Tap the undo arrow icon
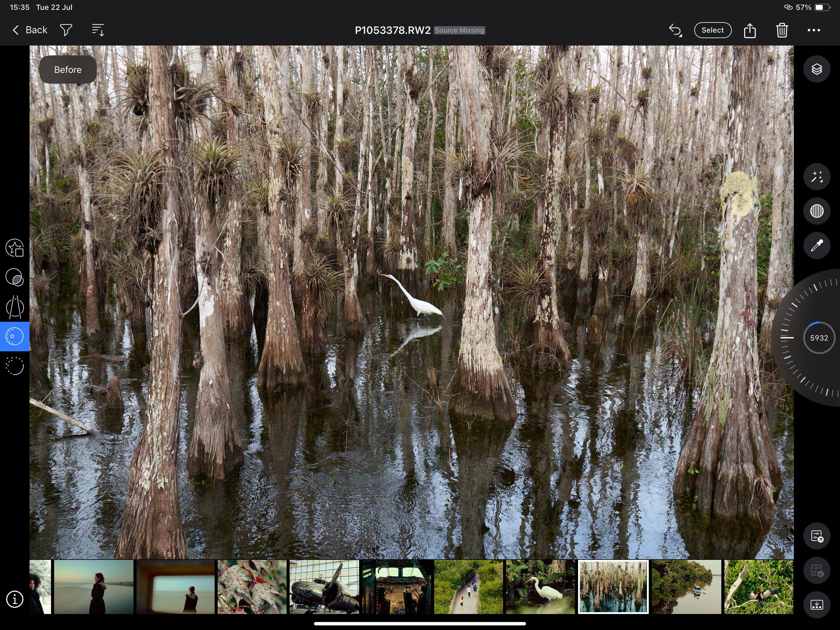The width and height of the screenshot is (840, 630). [675, 30]
